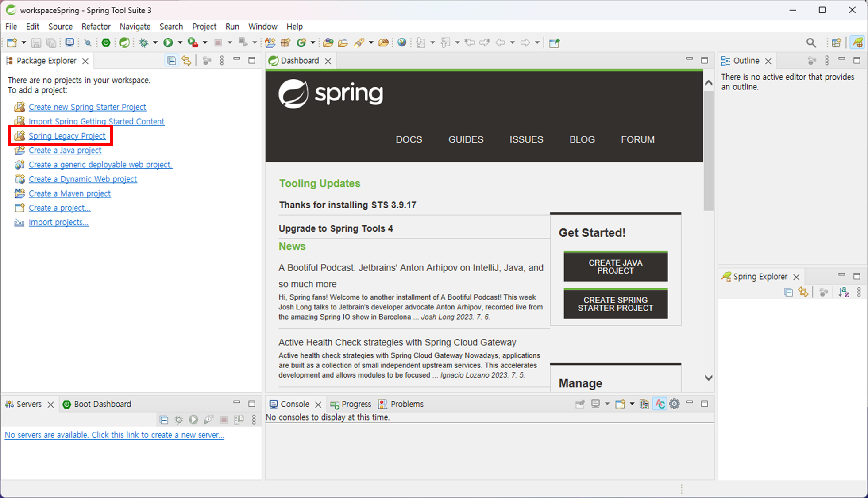Viewport: 868px width, 498px height.
Task: Open dropdown arrow next to Run button
Action: coord(180,42)
